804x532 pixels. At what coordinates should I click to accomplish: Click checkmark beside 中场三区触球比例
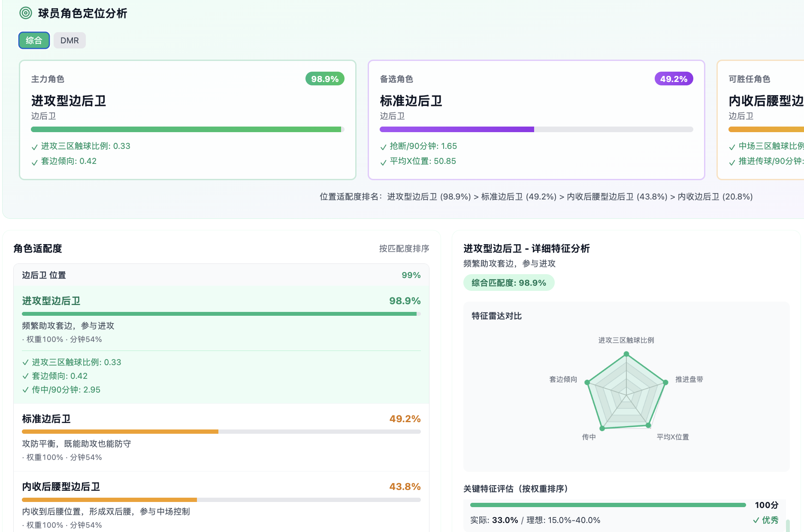tap(732, 147)
